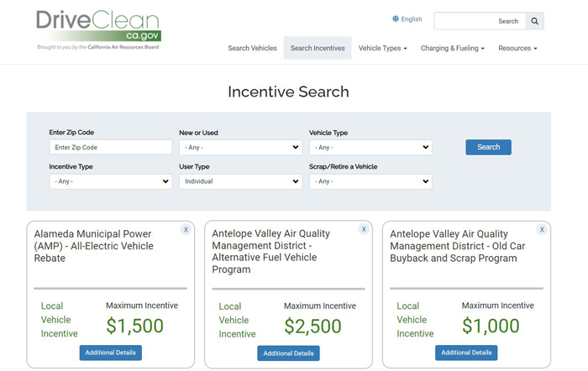Screen dimensions: 588x371
Task: Go to the Search Vehicles page
Action: (252, 48)
